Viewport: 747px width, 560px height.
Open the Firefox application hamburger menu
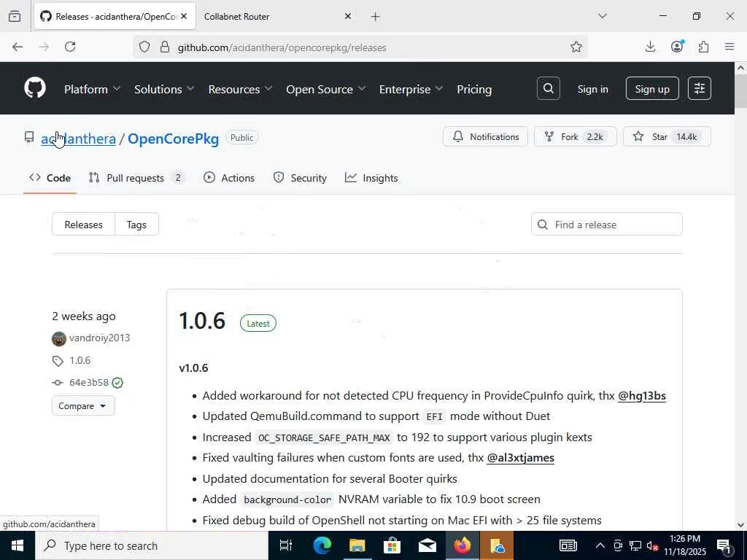pos(729,47)
